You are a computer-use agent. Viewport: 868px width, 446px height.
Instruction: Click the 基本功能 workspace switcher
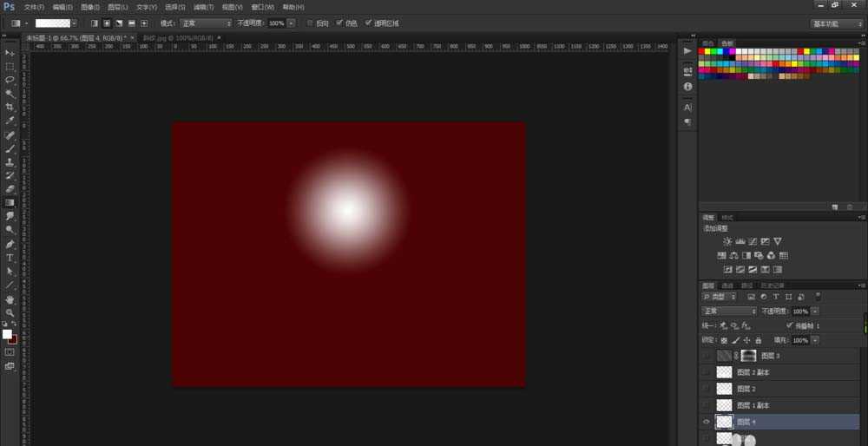[x=835, y=23]
